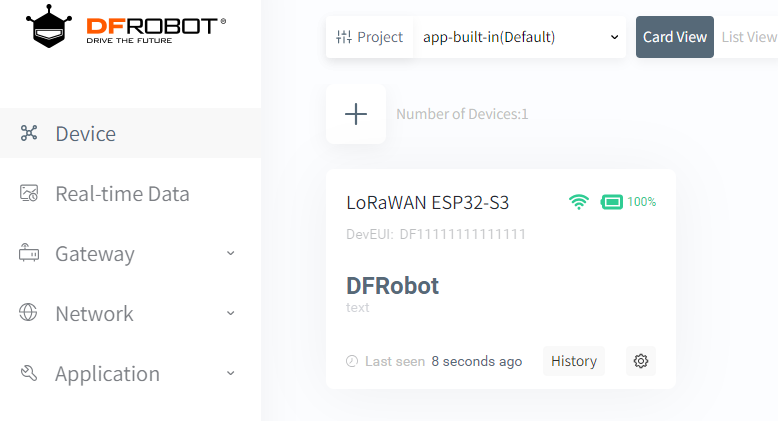Viewport: 778px width, 421px height.
Task: Click the Device sidebar icon
Action: click(29, 133)
